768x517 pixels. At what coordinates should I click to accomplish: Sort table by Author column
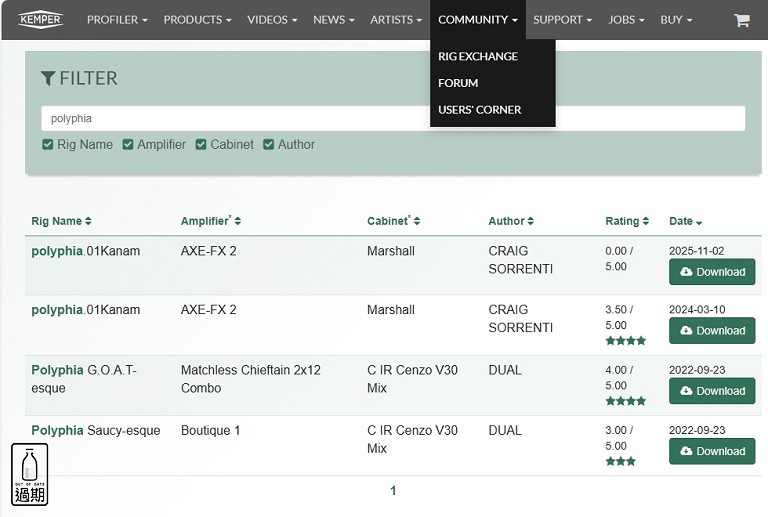(x=511, y=221)
